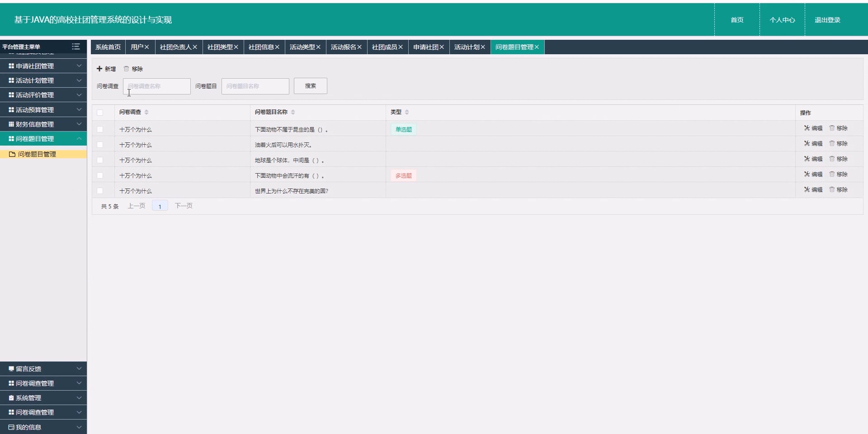Viewport: 868px width, 434px height.
Task: Click the 单选题 type tag
Action: 404,129
